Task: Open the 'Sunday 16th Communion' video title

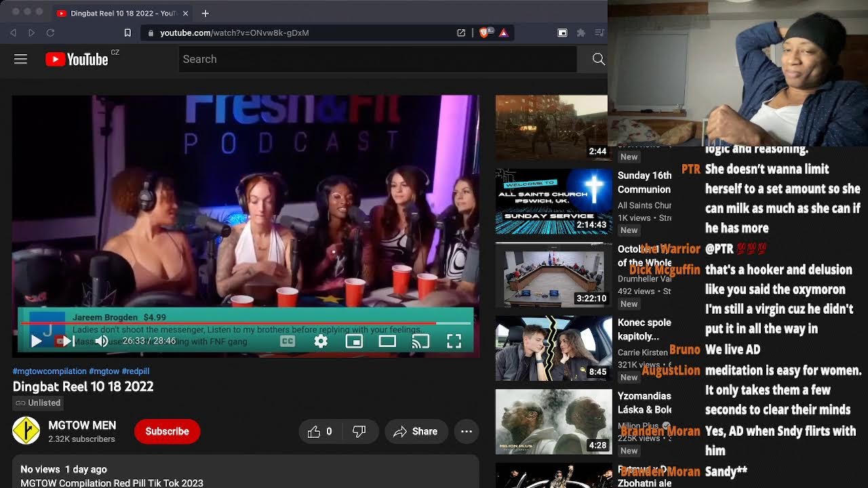Action: [x=644, y=182]
